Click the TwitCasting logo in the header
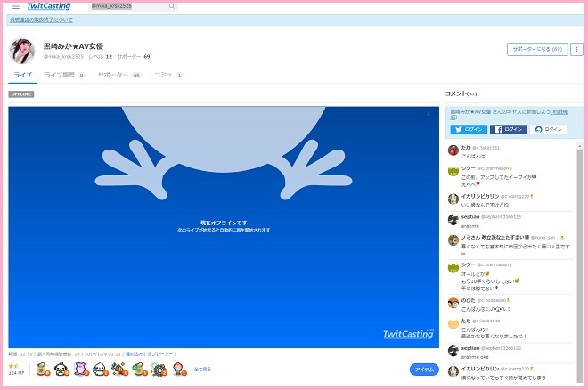 tap(55, 6)
